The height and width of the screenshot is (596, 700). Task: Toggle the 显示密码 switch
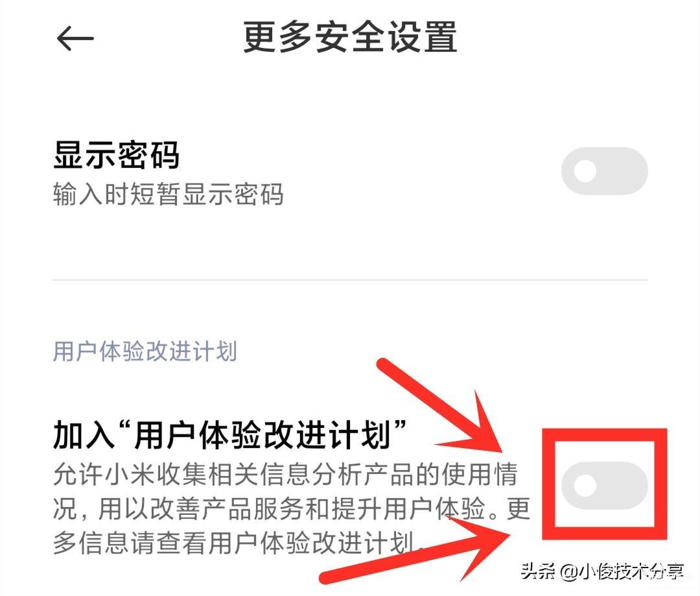[605, 171]
